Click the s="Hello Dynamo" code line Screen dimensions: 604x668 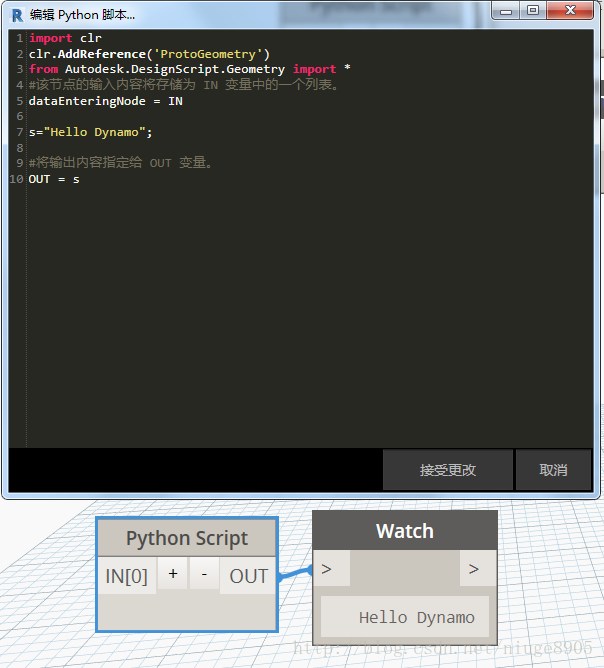click(90, 132)
